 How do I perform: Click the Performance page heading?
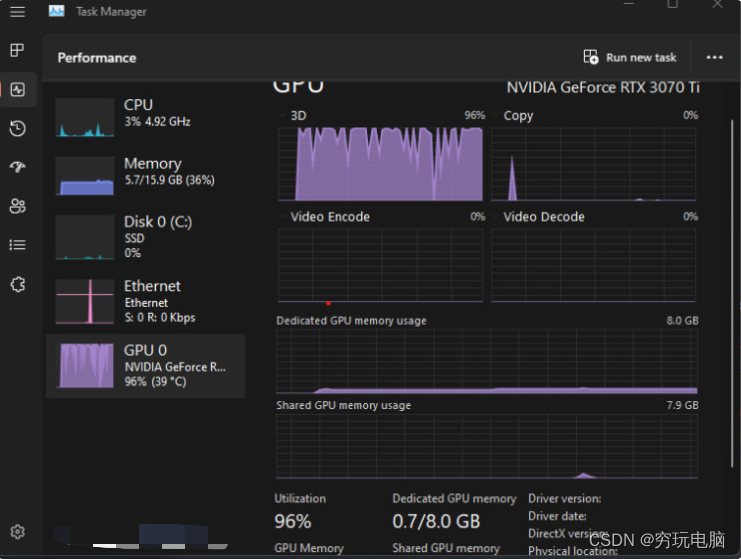pyautogui.click(x=97, y=58)
